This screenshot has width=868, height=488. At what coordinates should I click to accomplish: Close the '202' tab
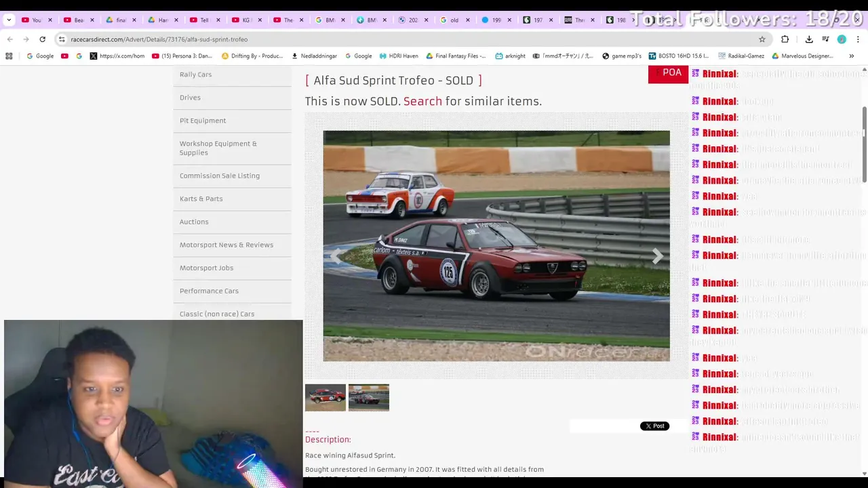[427, 20]
